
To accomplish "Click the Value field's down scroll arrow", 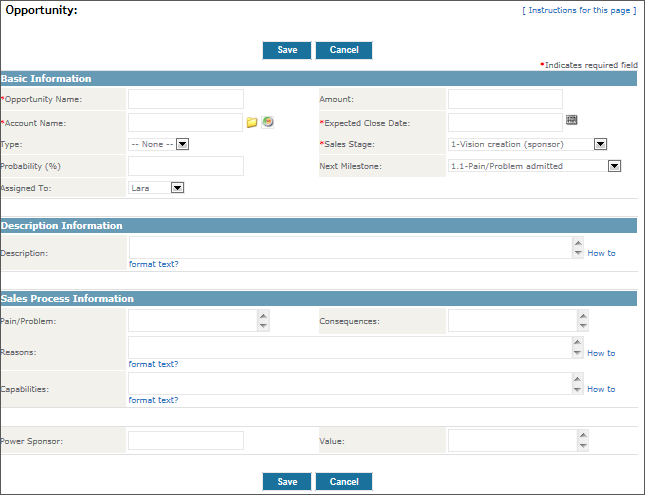I will (583, 446).
